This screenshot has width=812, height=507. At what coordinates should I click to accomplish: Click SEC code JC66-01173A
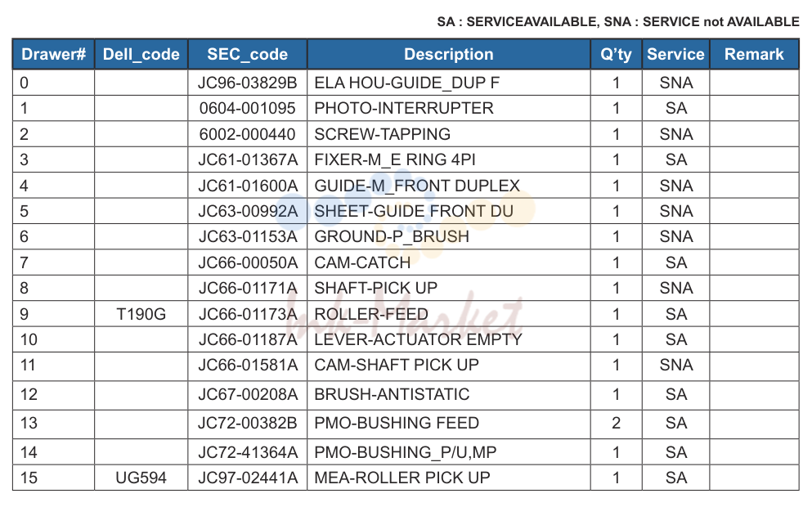pyautogui.click(x=247, y=314)
